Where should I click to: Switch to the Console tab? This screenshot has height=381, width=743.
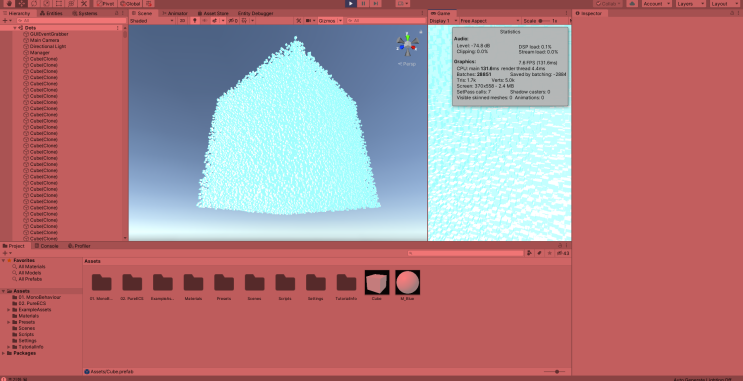pyautogui.click(x=46, y=246)
